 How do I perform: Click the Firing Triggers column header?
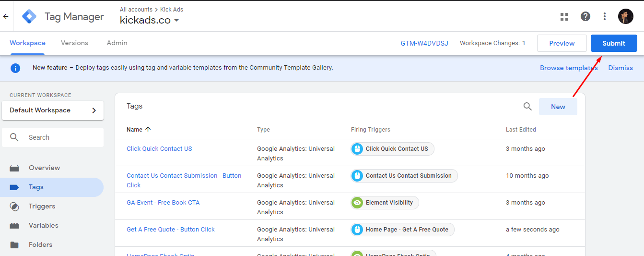pos(371,130)
